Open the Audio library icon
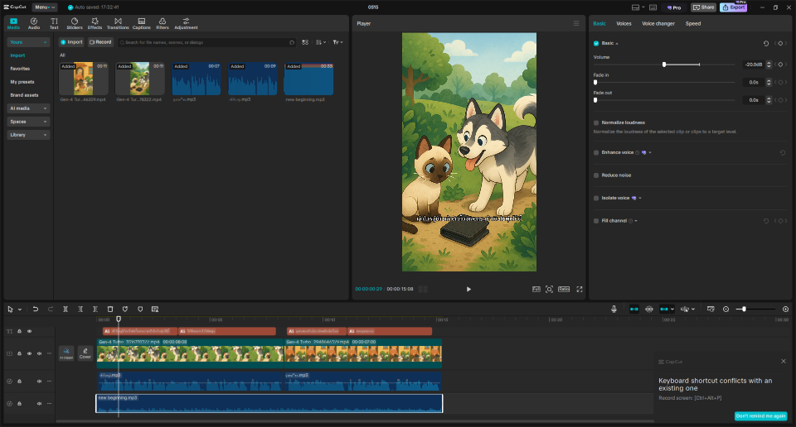 34,23
